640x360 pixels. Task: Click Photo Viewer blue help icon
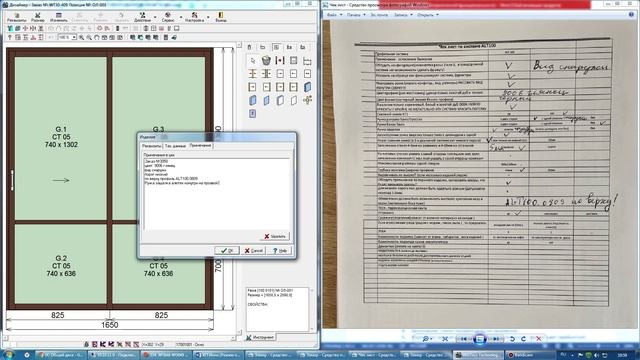[631, 14]
